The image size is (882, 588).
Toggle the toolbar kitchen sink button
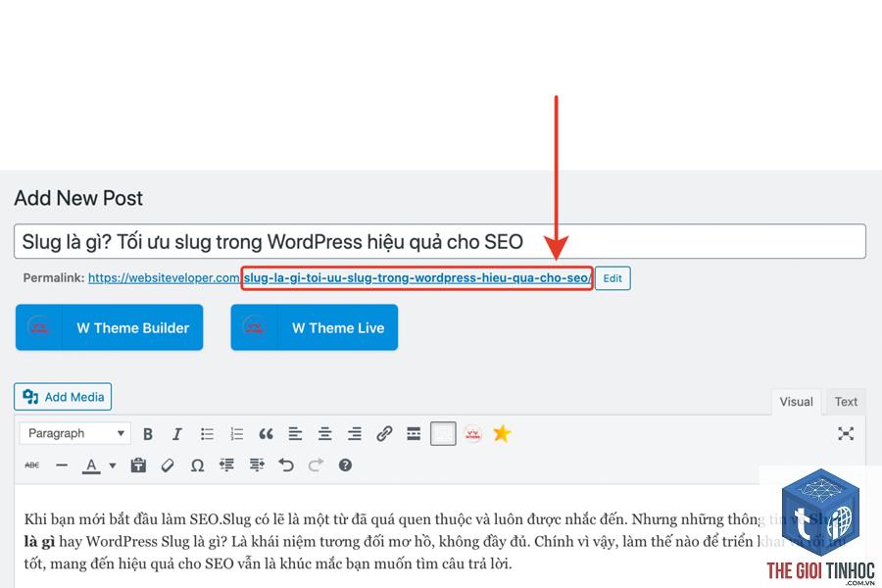point(443,434)
